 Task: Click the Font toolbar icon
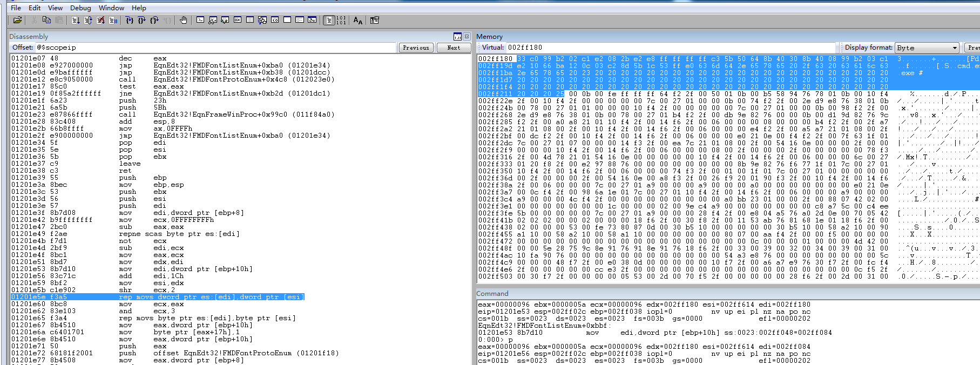[x=358, y=21]
